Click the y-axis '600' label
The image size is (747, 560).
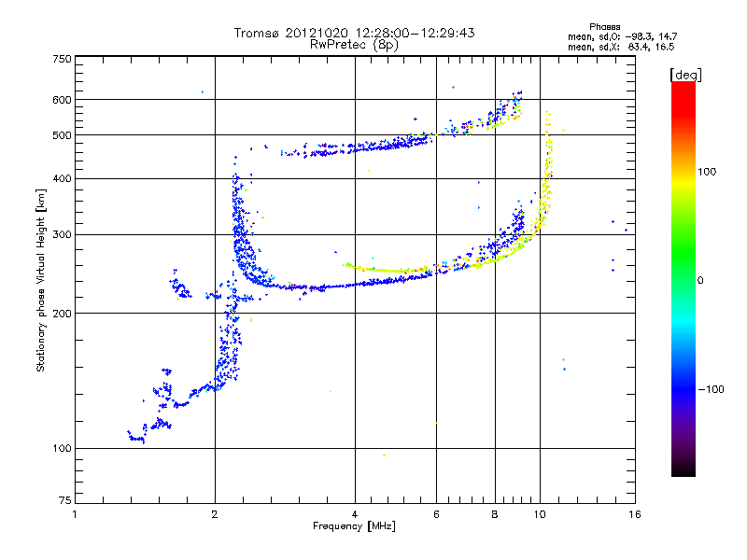pyautogui.click(x=62, y=100)
